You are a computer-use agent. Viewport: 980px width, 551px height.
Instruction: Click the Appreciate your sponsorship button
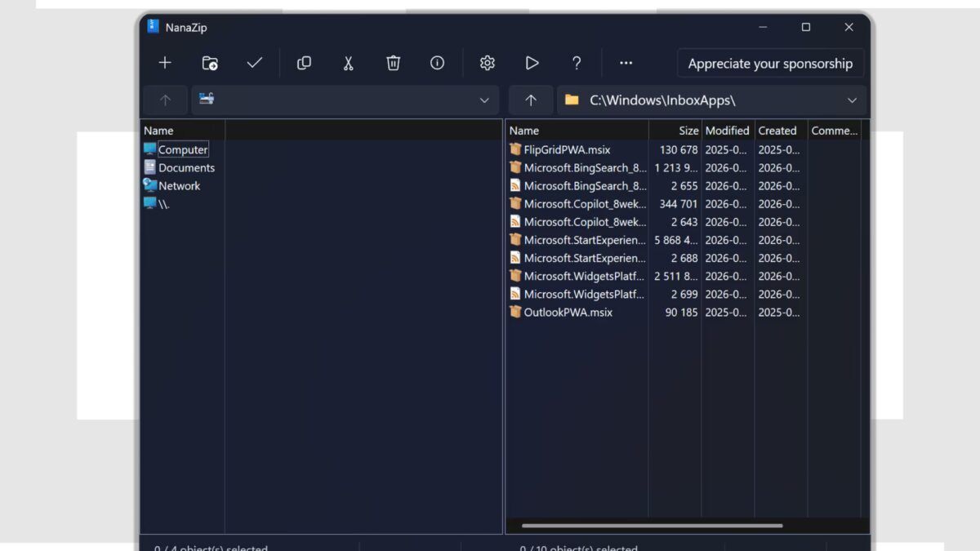(x=770, y=63)
